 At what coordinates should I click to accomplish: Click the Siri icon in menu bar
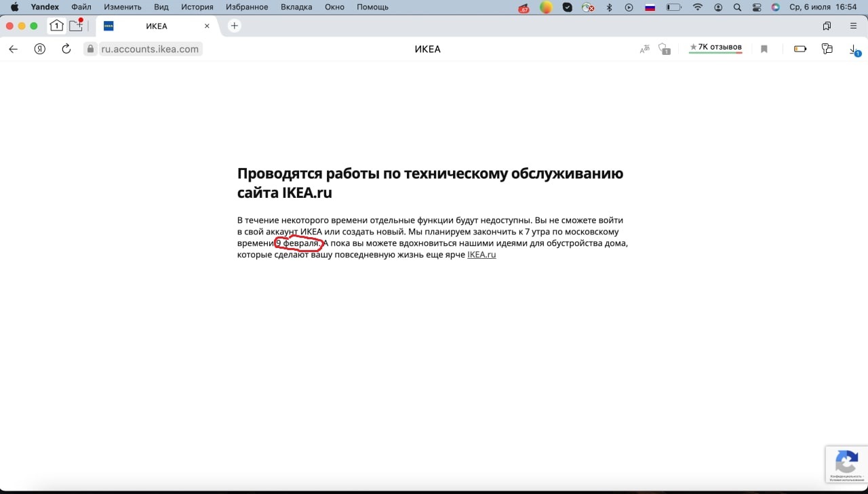coord(776,7)
